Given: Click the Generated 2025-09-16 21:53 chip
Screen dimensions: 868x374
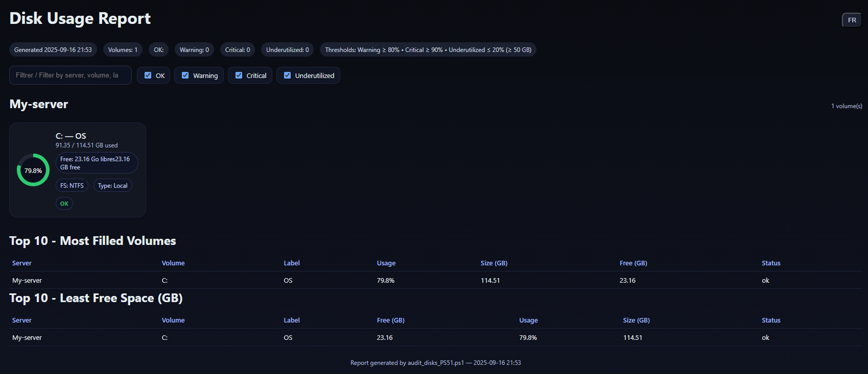Looking at the screenshot, I should click(53, 50).
